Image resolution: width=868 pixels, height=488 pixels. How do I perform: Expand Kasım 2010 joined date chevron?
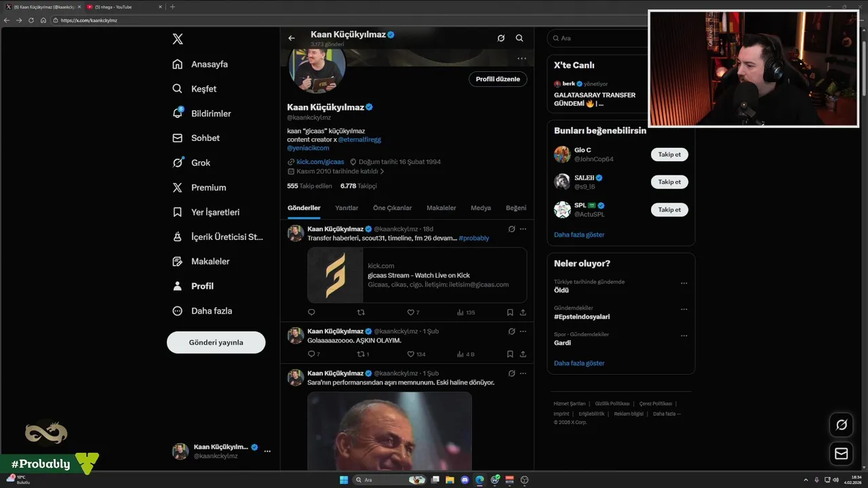[x=382, y=171]
